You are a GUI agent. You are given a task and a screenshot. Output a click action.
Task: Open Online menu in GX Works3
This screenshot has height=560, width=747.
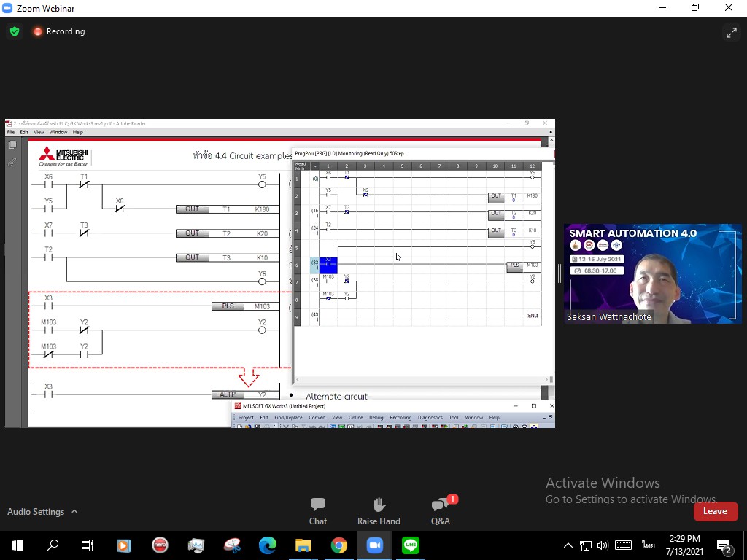[x=355, y=417]
